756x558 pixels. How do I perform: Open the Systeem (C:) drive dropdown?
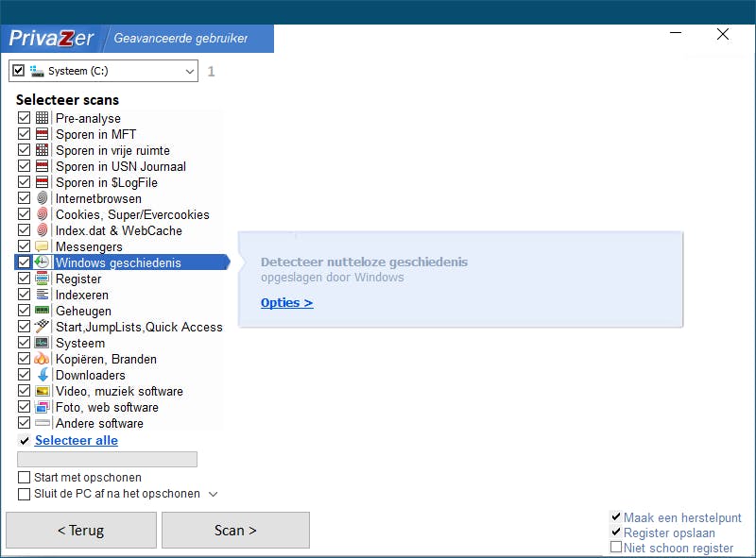pyautogui.click(x=190, y=72)
